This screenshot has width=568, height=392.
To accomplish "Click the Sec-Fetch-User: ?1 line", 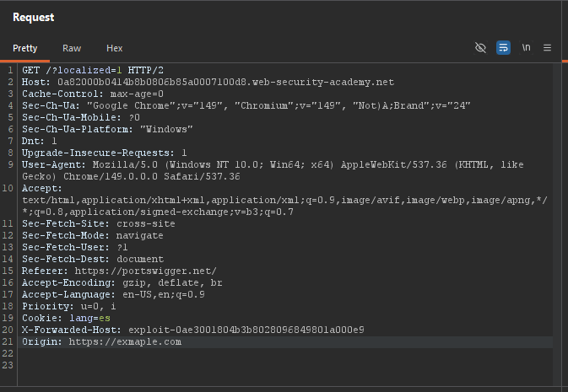I will (x=74, y=247).
